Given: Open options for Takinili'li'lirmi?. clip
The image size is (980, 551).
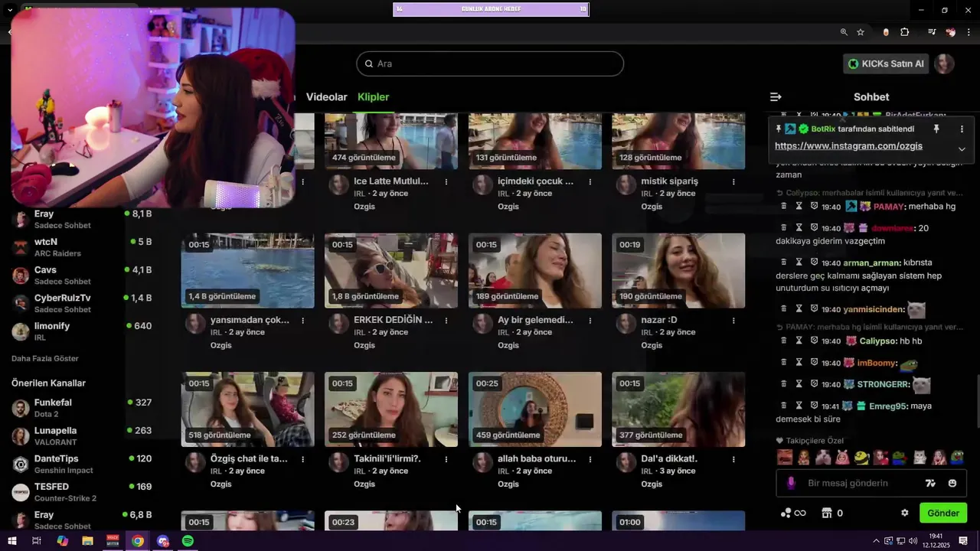Looking at the screenshot, I should point(446,459).
